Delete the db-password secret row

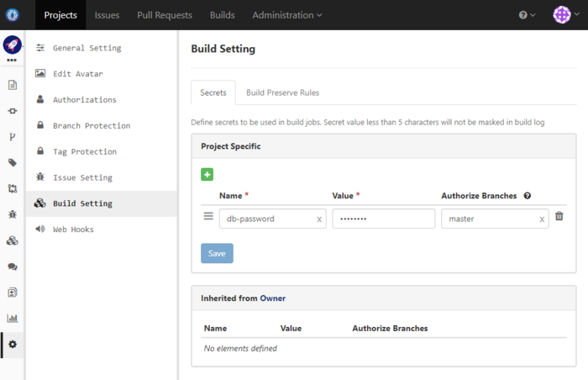[x=559, y=217]
